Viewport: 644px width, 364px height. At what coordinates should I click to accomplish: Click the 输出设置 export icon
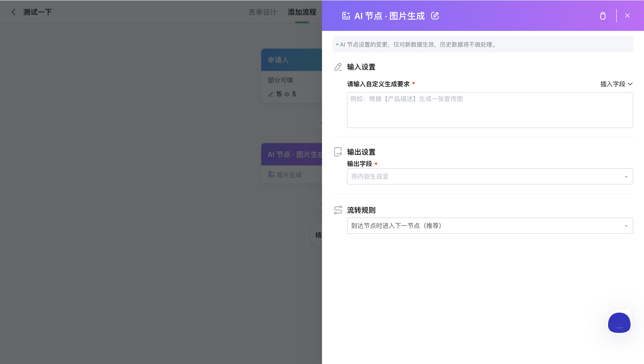click(x=338, y=152)
